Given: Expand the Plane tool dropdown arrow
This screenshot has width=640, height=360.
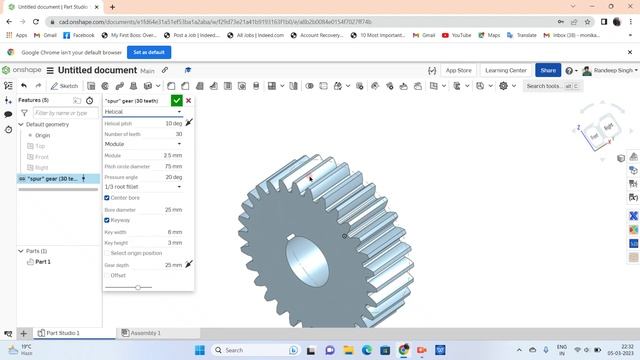Looking at the screenshot, I should pyautogui.click(x=444, y=86).
